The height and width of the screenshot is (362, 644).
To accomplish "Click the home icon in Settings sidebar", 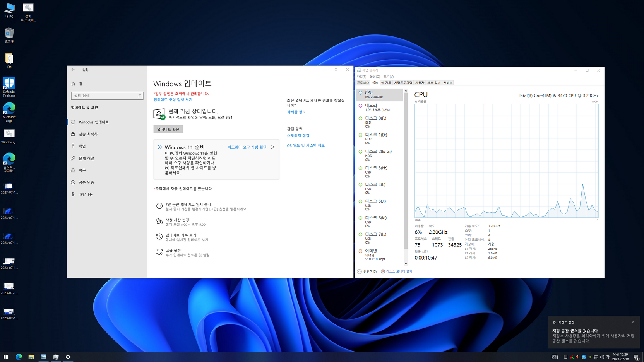I will [x=73, y=84].
